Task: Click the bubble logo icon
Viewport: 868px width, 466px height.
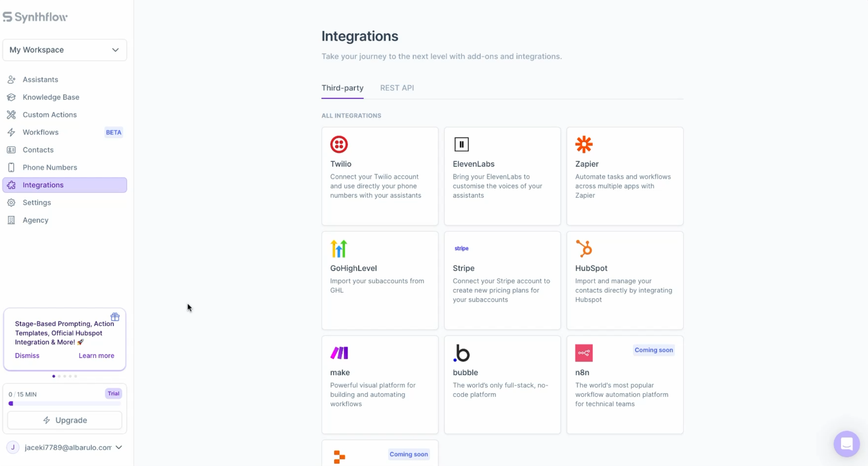Action: [x=461, y=353]
